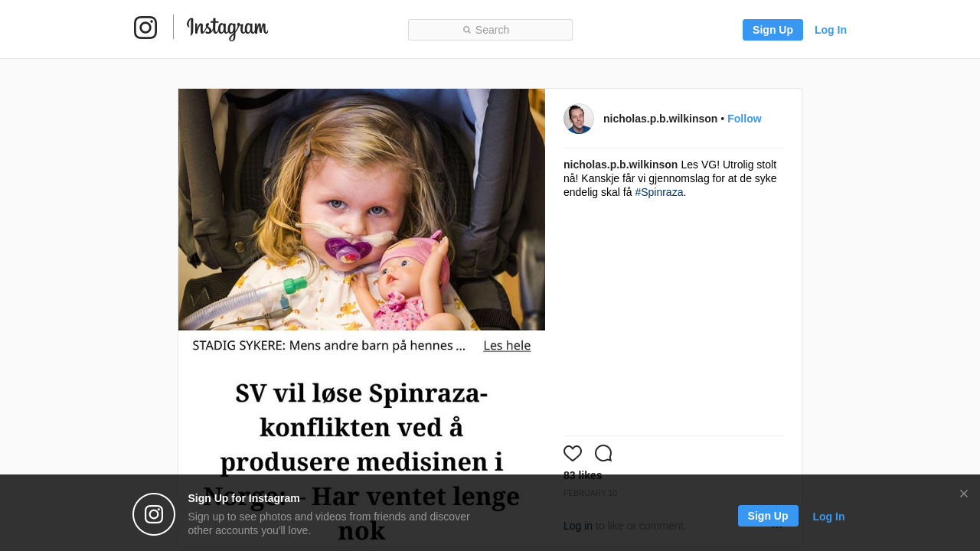Click the February 10 post date
This screenshot has width=980, height=551.
[590, 493]
